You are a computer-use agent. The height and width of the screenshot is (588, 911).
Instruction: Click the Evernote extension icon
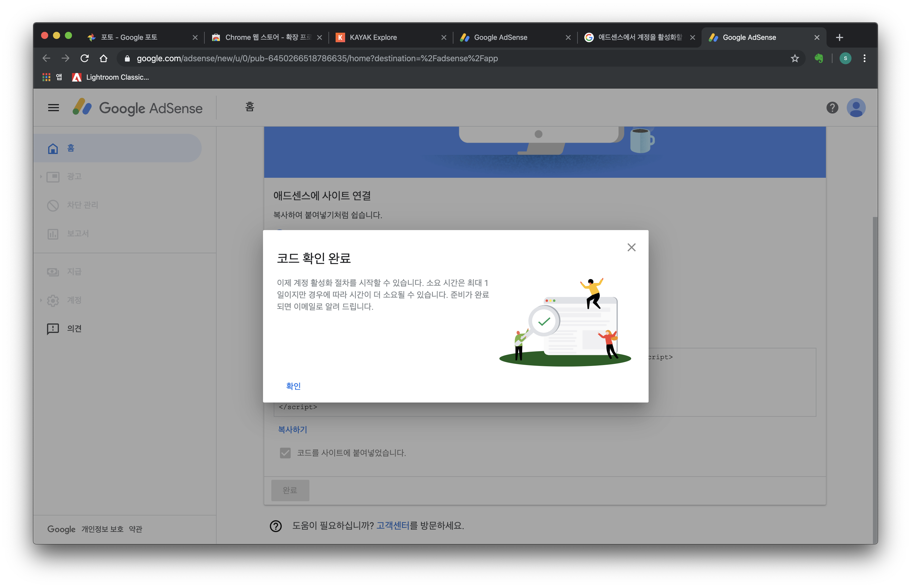pyautogui.click(x=818, y=59)
